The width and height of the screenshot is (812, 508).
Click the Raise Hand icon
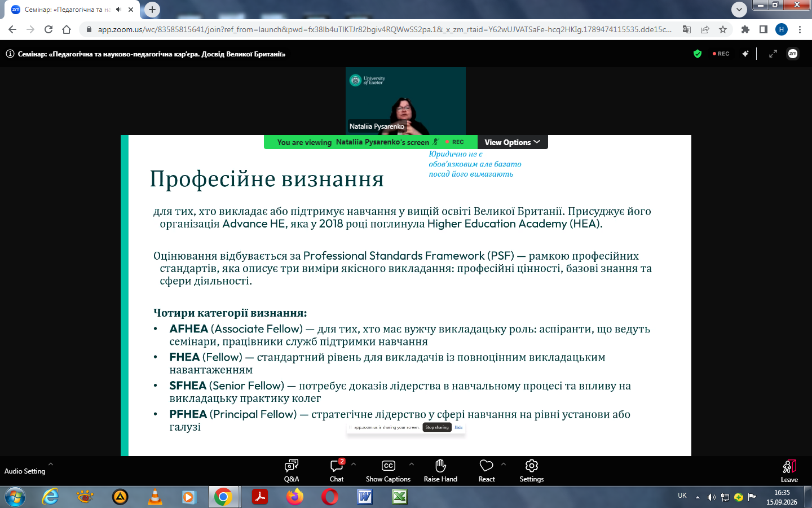coord(440,465)
